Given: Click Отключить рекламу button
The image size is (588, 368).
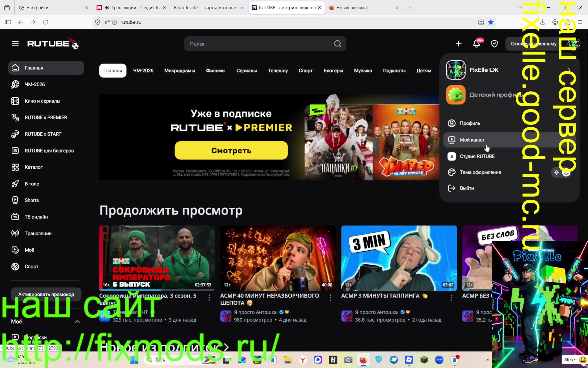Looking at the screenshot, I should pyautogui.click(x=534, y=44).
